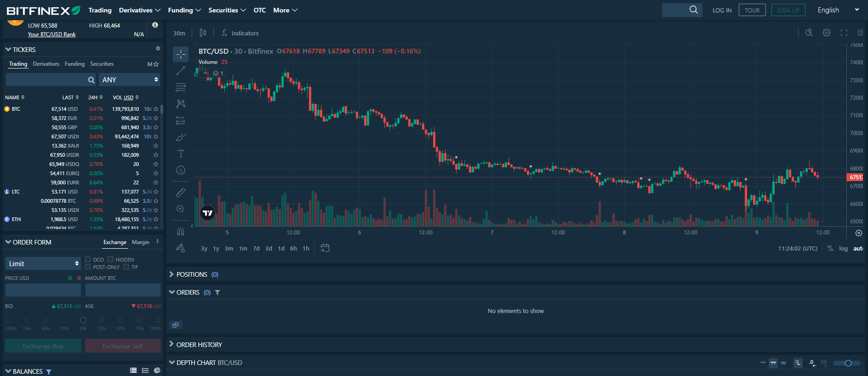The width and height of the screenshot is (868, 376).
Task: Enable the OCO checkbox
Action: point(88,259)
